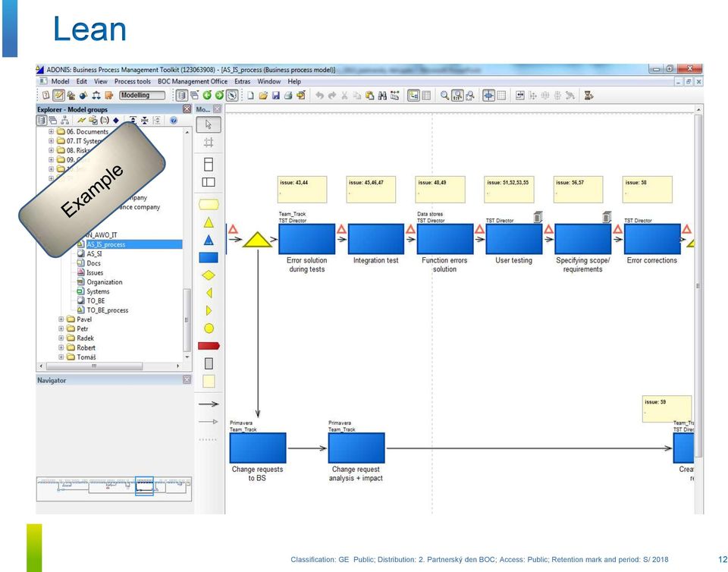Click the blue diamond icon in Explorer toolbar

(115, 121)
